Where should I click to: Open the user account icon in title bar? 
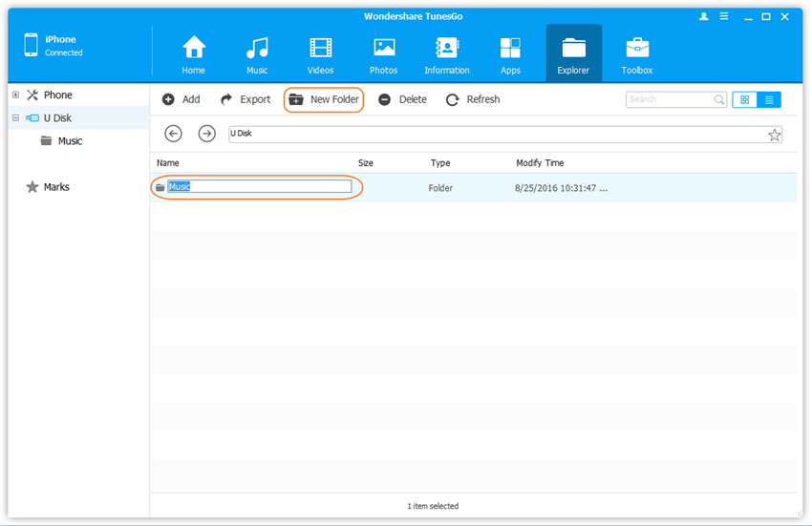click(703, 17)
